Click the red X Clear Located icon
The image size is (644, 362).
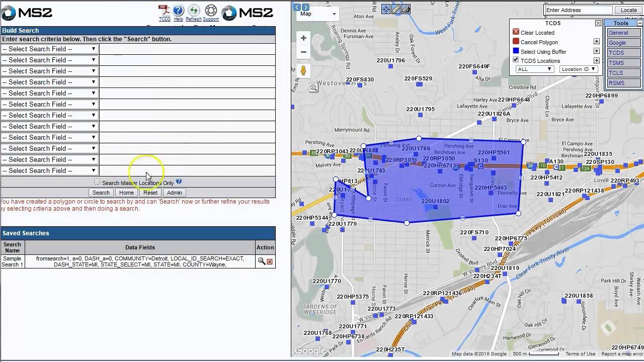(516, 32)
